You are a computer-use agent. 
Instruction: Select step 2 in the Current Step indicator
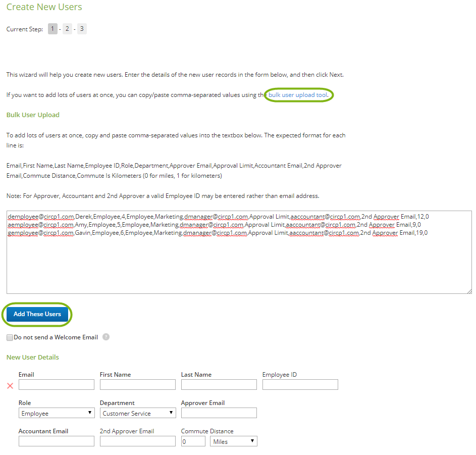pyautogui.click(x=67, y=29)
